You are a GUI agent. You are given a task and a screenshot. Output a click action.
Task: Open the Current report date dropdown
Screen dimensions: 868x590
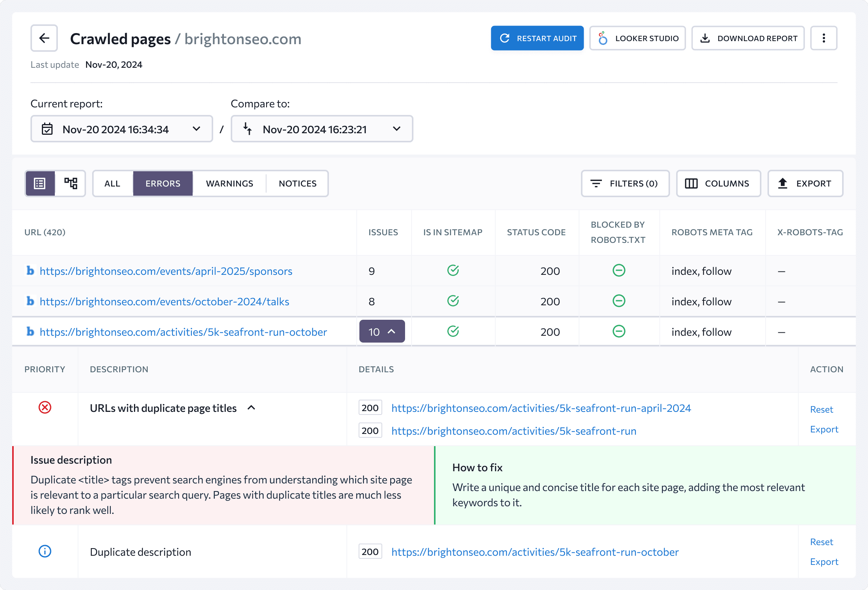122,129
